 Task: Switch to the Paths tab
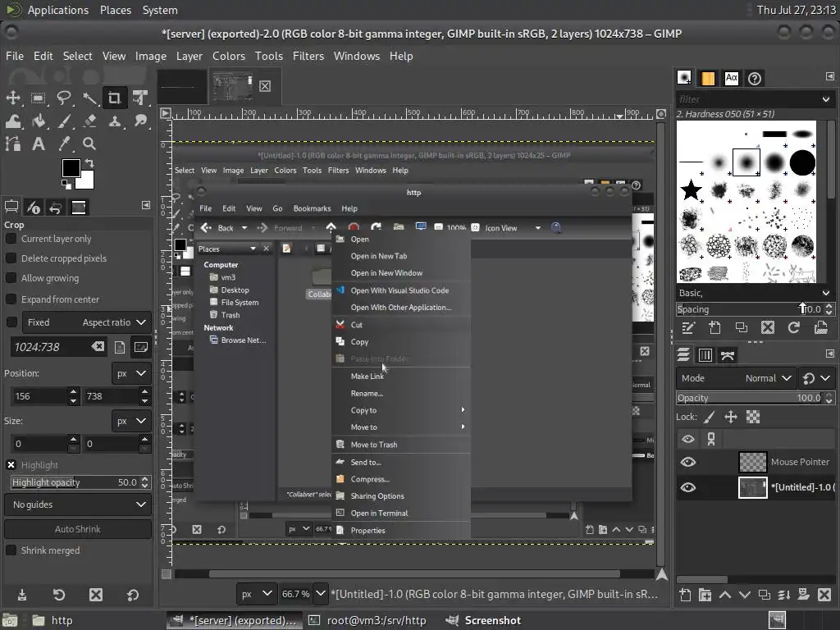tap(728, 354)
